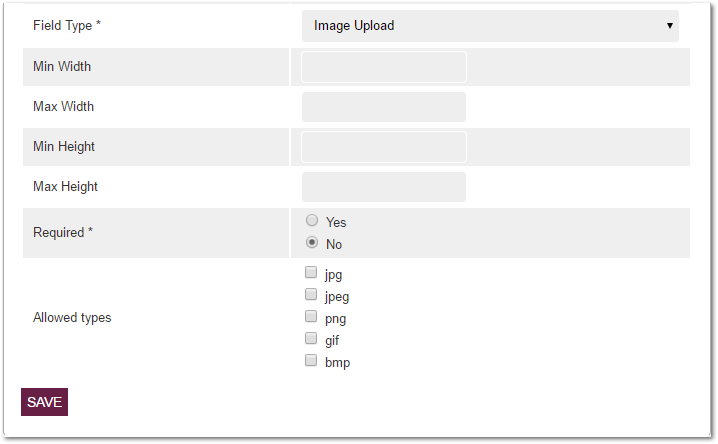Enable the jpg allowed type checkbox
This screenshot has width=718, height=444.
311,272
